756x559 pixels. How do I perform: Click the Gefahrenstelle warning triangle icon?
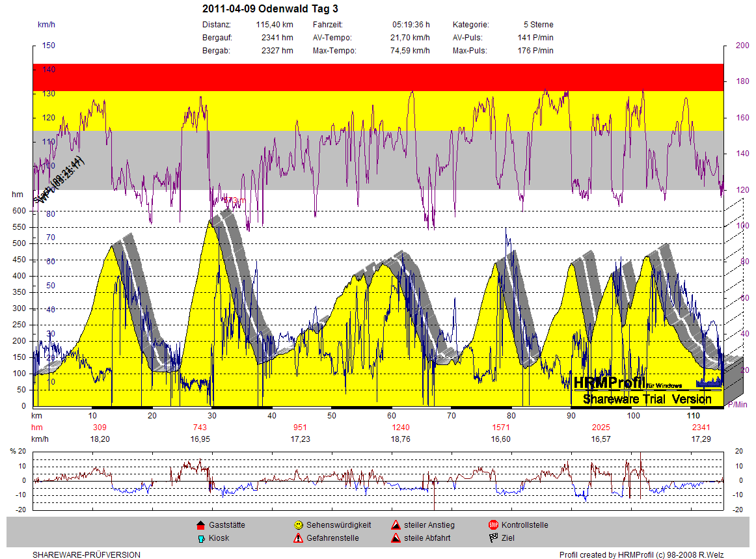point(298,538)
